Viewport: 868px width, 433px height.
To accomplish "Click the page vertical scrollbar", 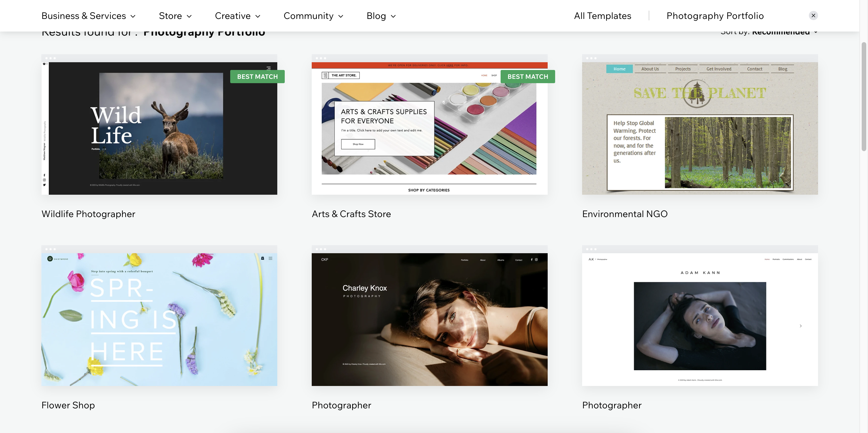I will [x=864, y=97].
